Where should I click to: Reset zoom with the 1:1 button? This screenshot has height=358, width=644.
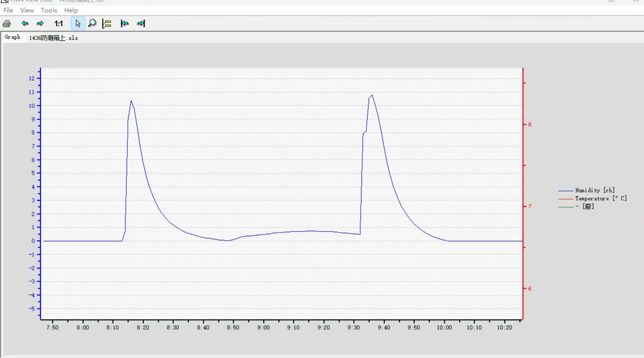coord(58,23)
